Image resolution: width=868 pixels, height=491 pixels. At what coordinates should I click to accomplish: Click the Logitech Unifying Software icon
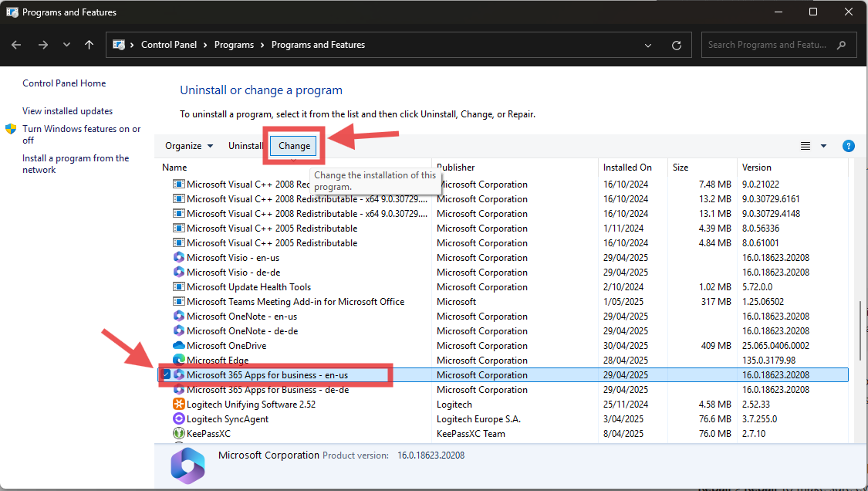[x=179, y=405]
